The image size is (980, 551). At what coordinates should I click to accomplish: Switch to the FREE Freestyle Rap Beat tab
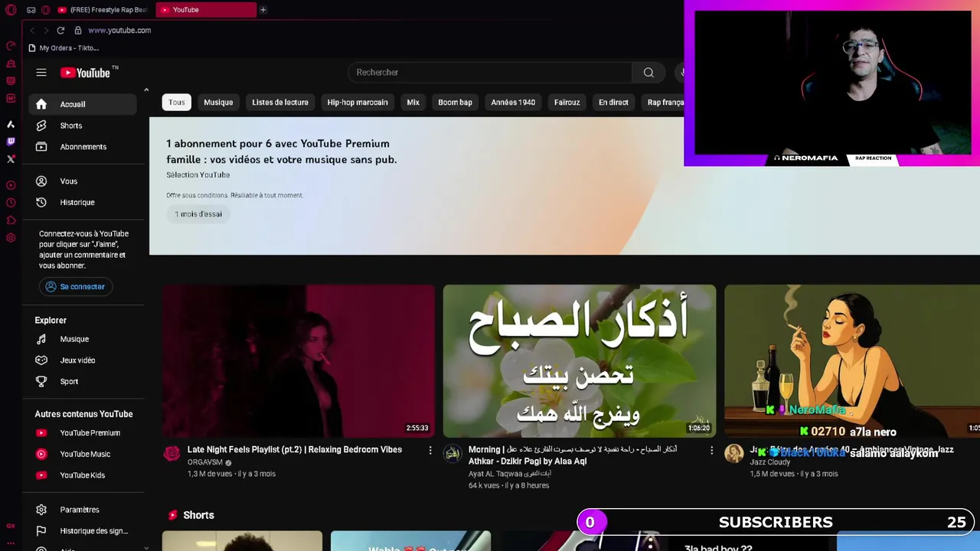[103, 10]
